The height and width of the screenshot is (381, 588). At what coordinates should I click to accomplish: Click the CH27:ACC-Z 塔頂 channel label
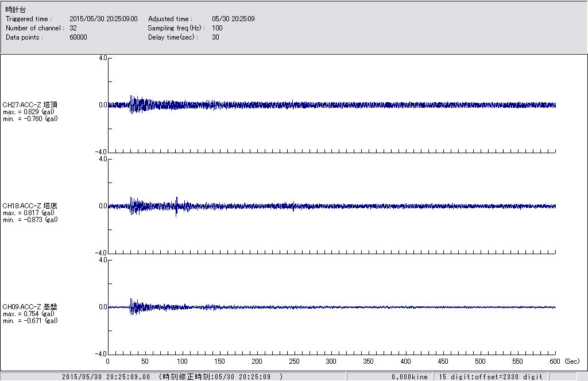(x=30, y=104)
